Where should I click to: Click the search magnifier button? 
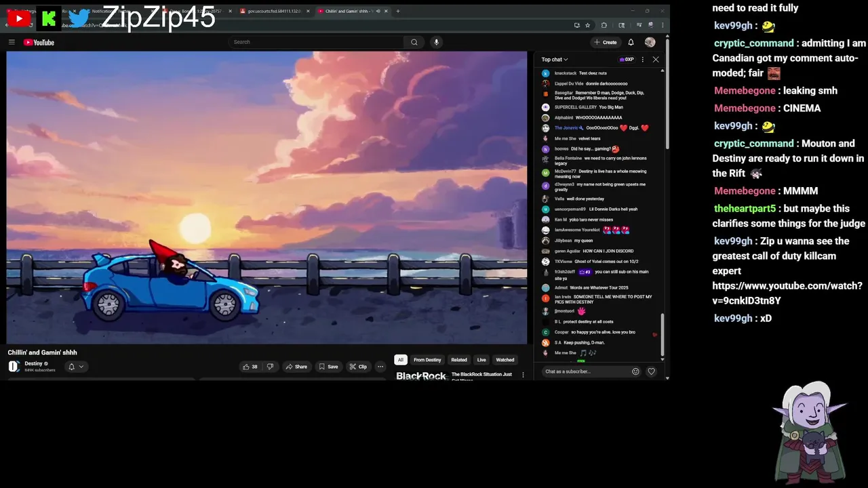tap(414, 42)
